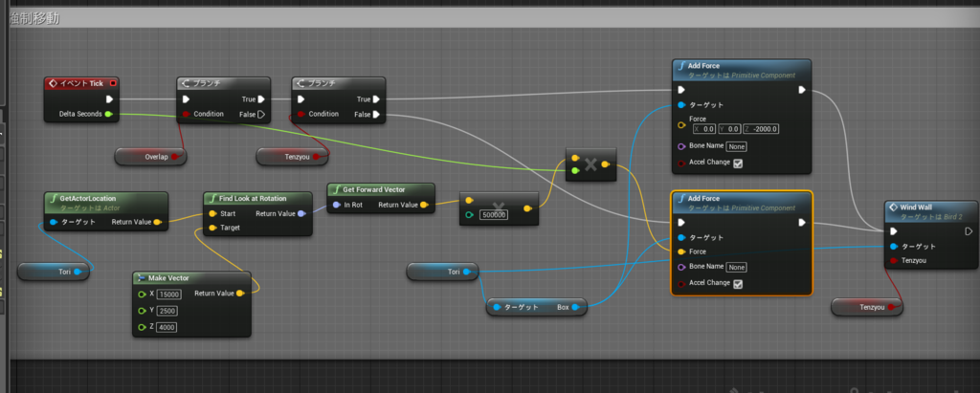
Task: Click the False pin of the Tenzyou-driven Branch
Action: coord(375,115)
